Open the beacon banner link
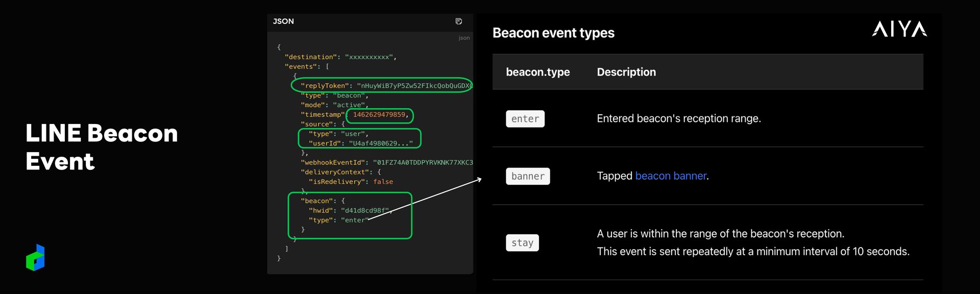The height and width of the screenshot is (294, 980). pyautogui.click(x=671, y=176)
